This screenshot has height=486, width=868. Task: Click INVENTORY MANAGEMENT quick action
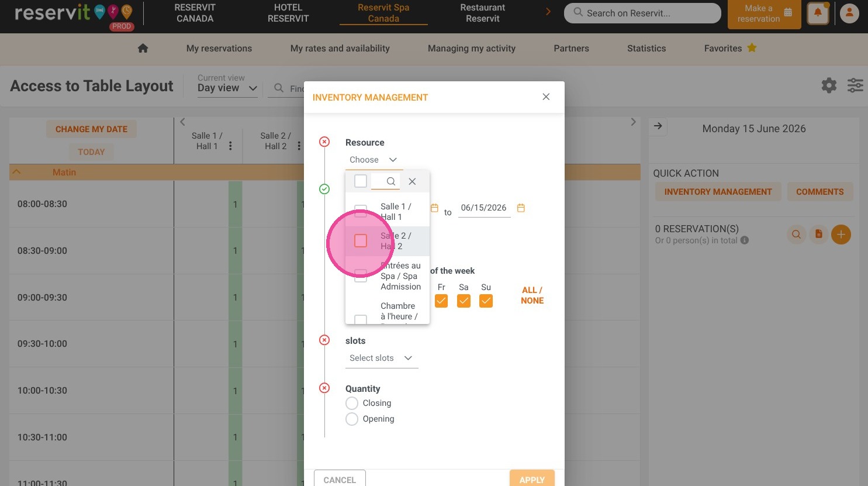[x=718, y=192]
